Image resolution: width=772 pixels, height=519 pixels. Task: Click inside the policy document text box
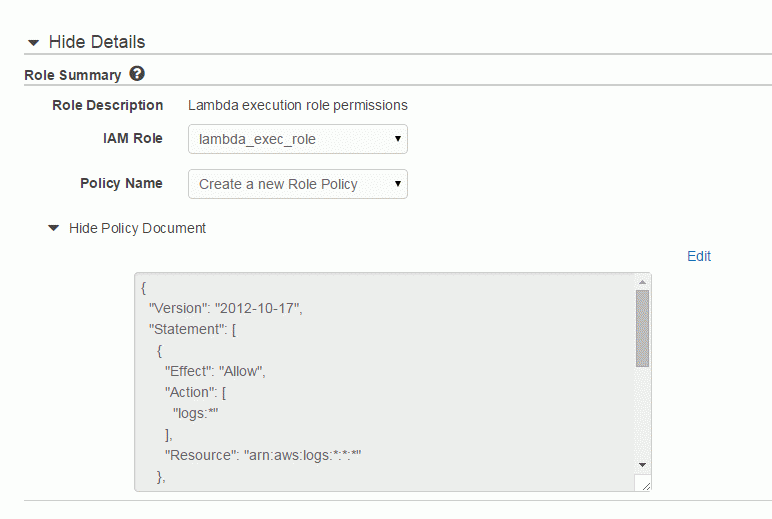coord(384,382)
